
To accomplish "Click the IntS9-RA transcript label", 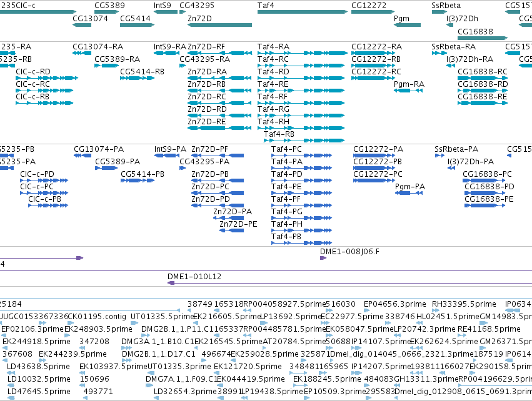I will (170, 46).
